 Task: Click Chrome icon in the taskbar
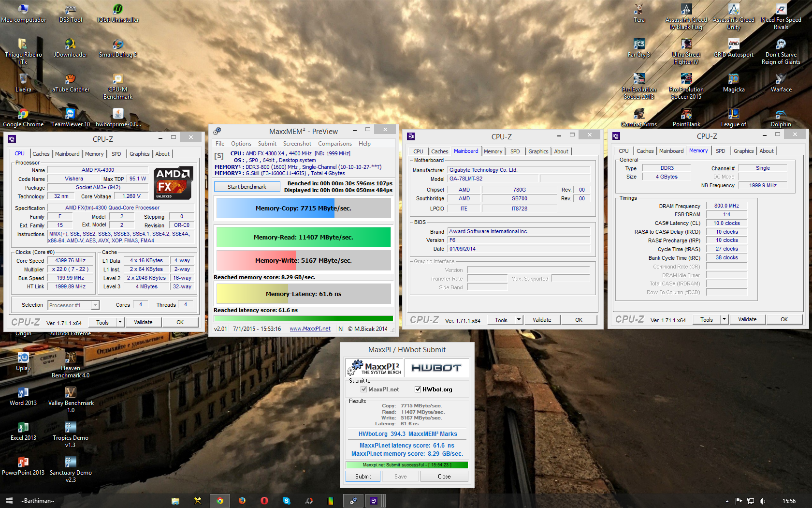pyautogui.click(x=220, y=501)
